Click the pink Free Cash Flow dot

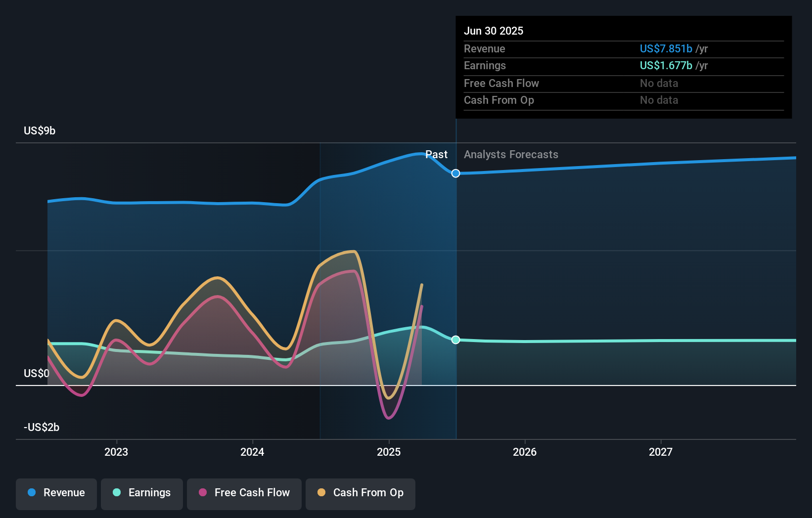click(203, 492)
